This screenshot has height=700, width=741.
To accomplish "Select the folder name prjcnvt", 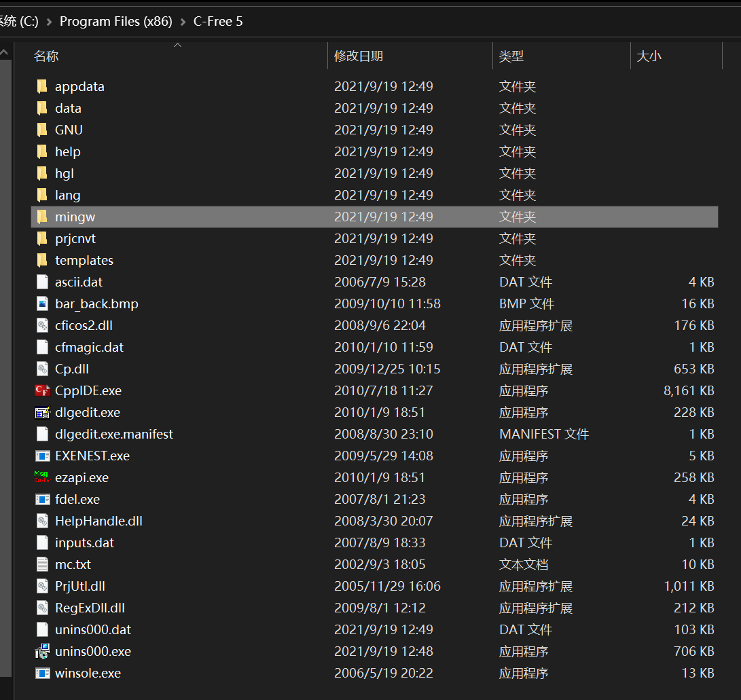I will click(75, 238).
